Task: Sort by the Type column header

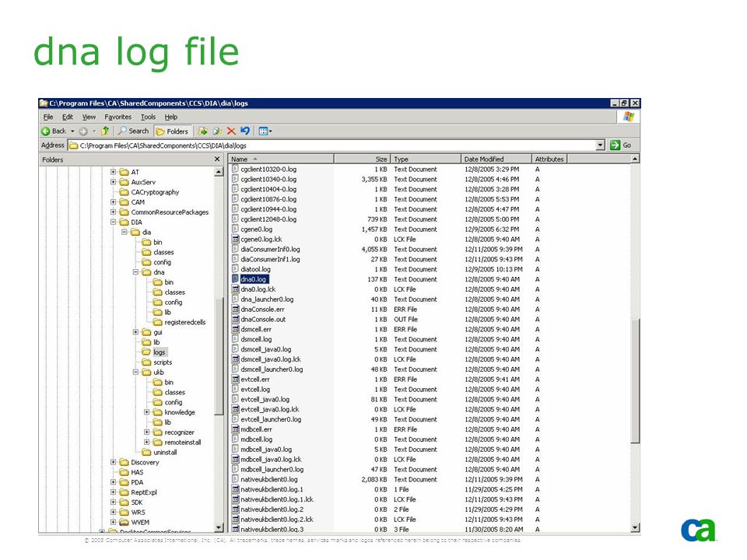Action: coord(426,159)
